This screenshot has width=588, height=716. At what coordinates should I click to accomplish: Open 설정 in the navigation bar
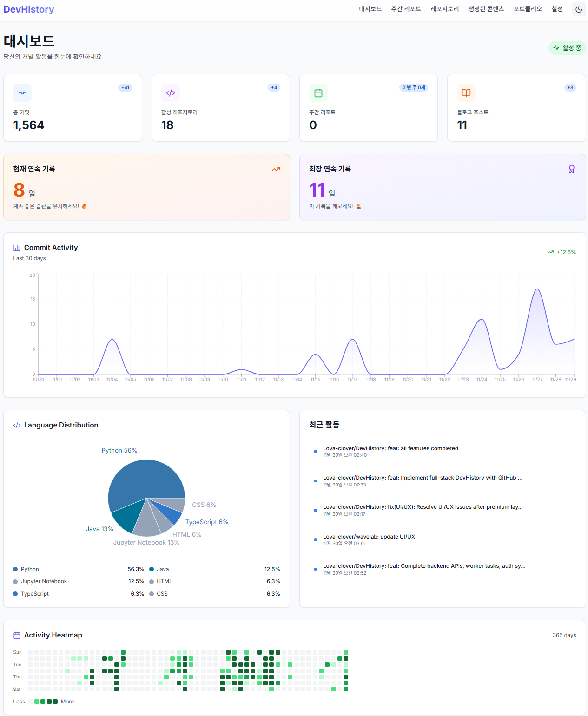(557, 9)
